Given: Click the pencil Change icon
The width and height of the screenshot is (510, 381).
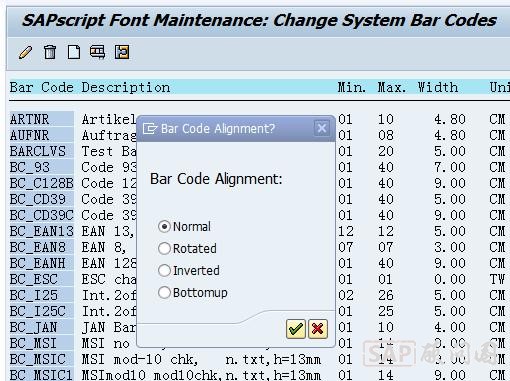Looking at the screenshot, I should click(25, 52).
